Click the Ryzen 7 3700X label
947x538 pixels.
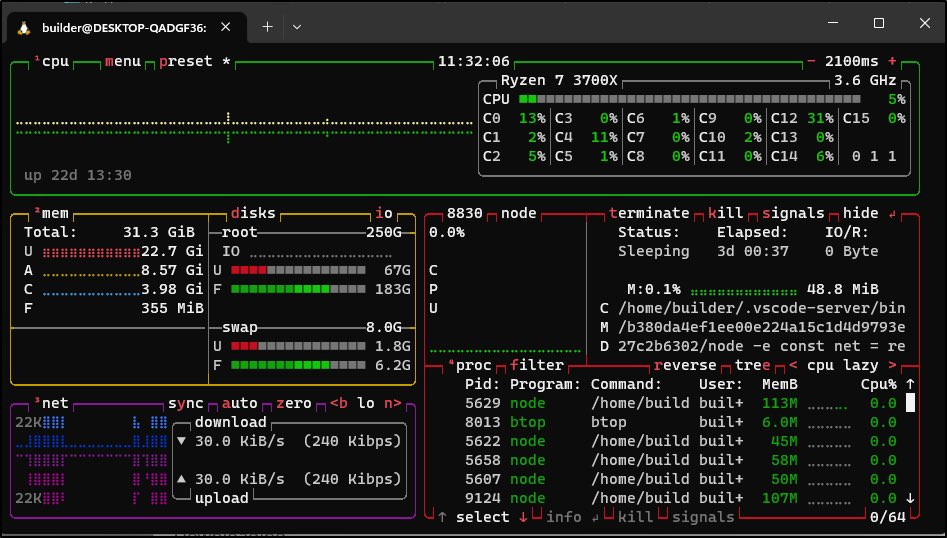[x=559, y=81]
